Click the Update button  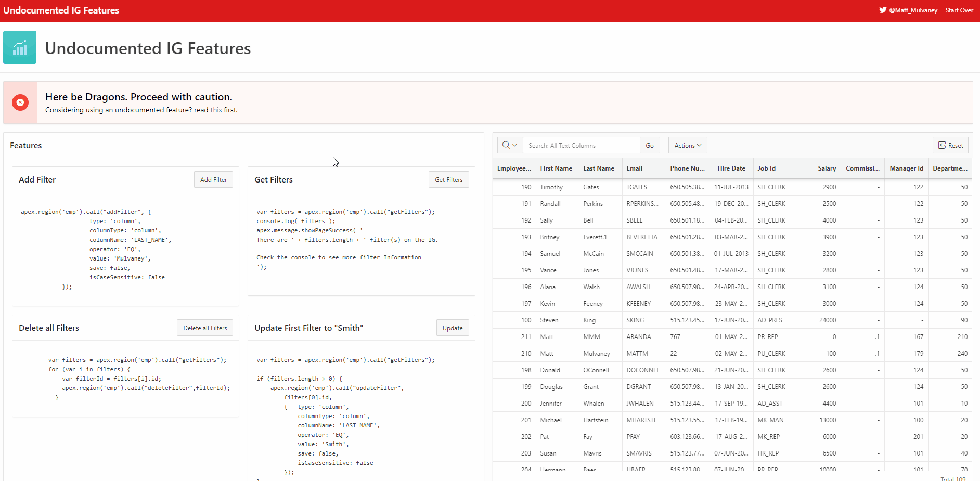pyautogui.click(x=453, y=328)
